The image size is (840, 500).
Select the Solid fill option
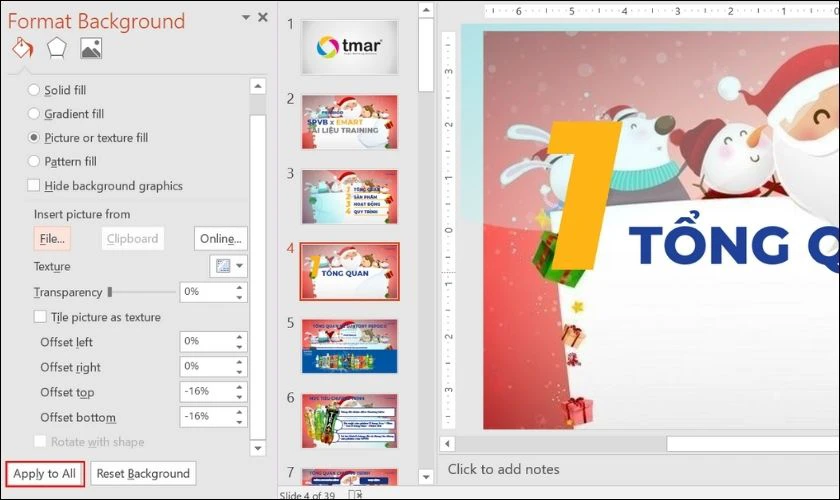35,90
